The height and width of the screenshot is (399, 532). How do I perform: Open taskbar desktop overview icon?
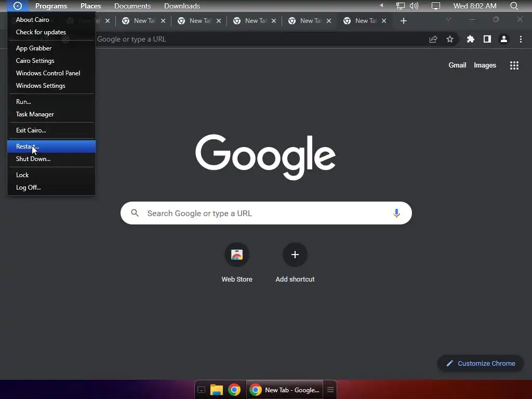click(201, 390)
